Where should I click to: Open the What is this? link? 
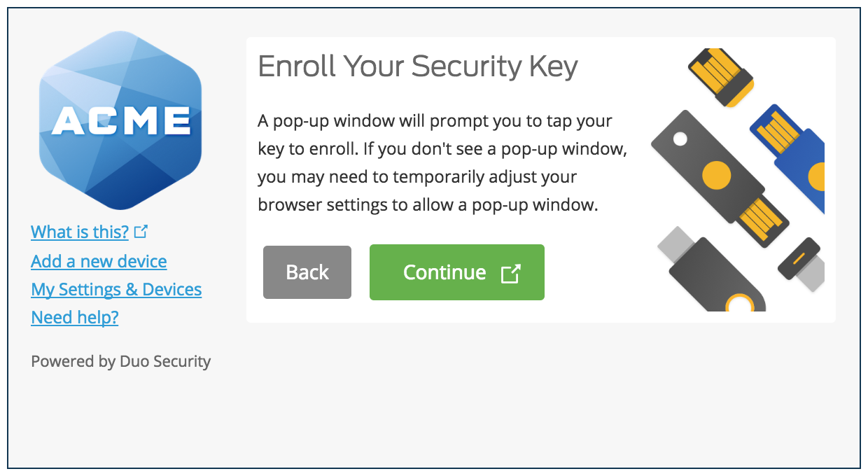80,232
